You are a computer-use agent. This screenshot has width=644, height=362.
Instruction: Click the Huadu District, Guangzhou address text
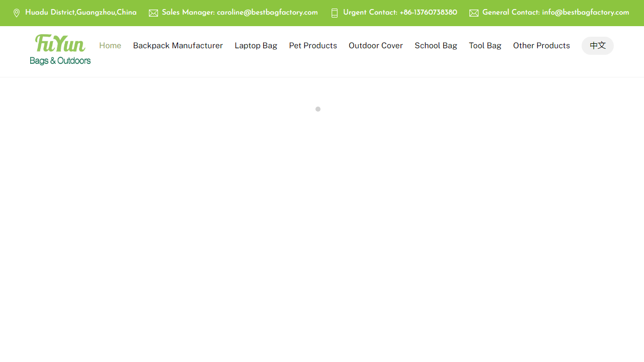click(x=81, y=13)
